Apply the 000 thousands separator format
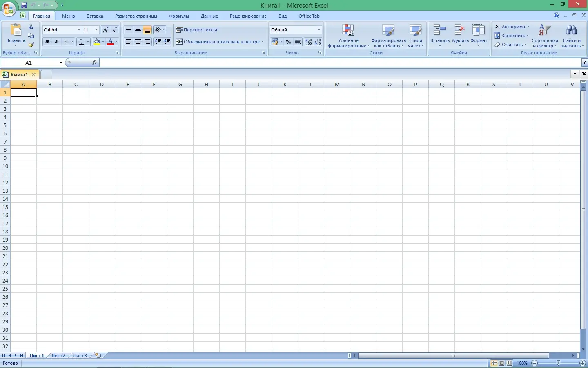Screen dimensions: 588x368 pyautogui.click(x=298, y=42)
